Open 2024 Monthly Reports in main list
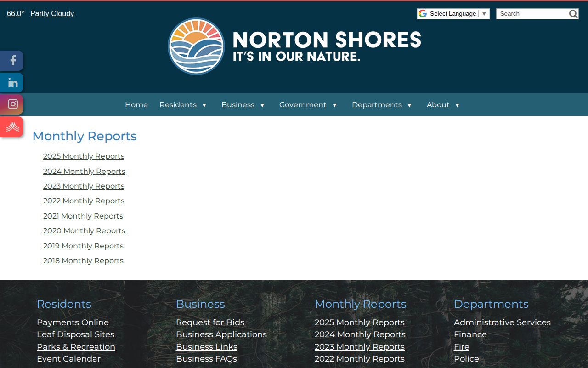The image size is (588, 368). (x=84, y=171)
